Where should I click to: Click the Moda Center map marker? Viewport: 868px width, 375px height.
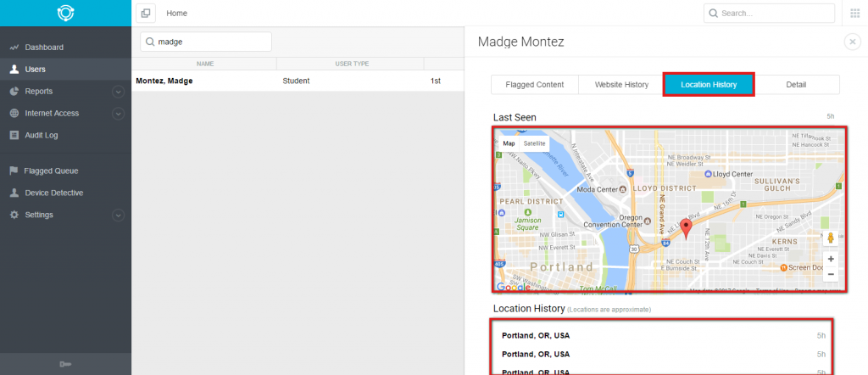[x=622, y=189]
